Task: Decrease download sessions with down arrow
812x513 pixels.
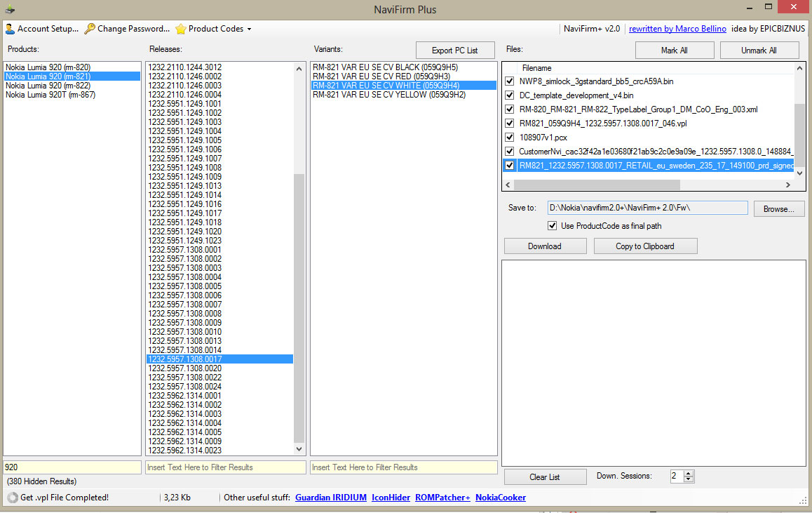Action: pyautogui.click(x=688, y=479)
